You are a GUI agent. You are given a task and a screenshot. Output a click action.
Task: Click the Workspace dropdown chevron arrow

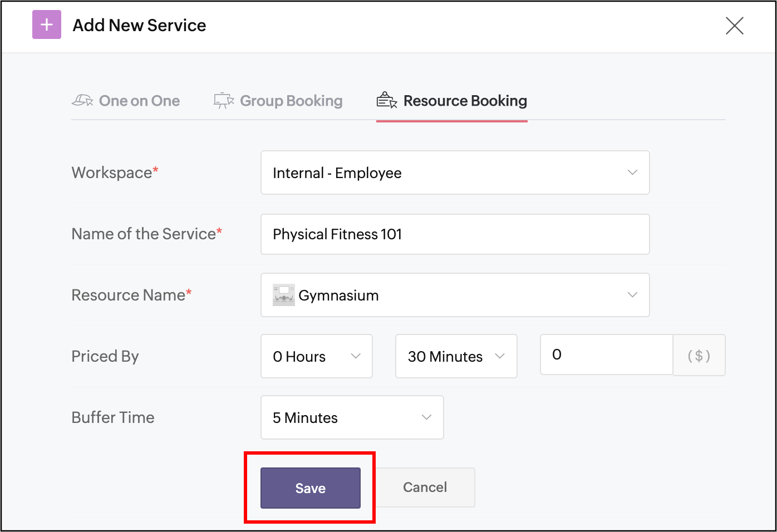(x=632, y=173)
